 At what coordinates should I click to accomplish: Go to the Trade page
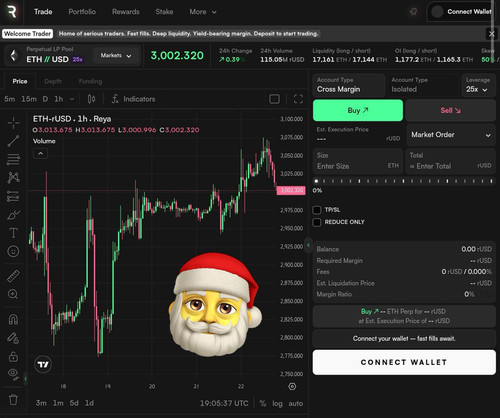coord(43,12)
